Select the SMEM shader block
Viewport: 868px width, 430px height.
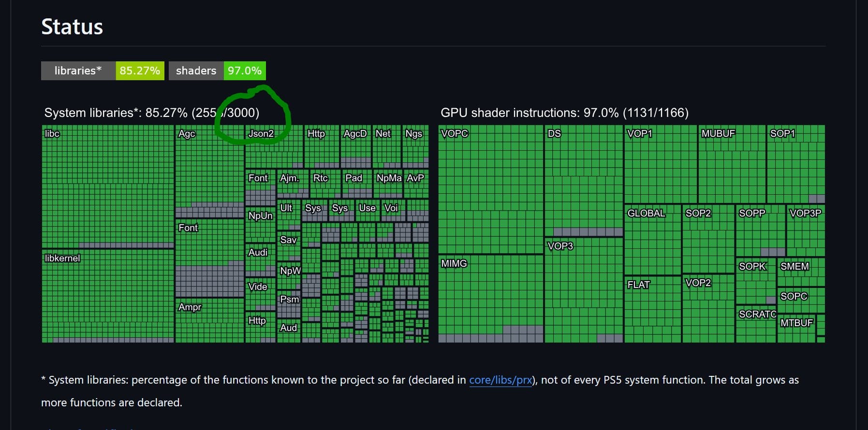801,272
